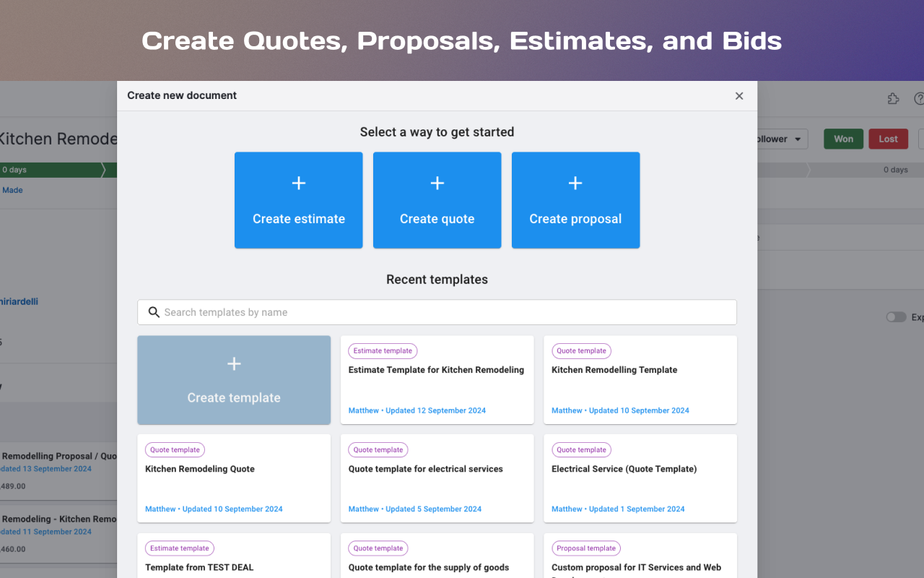Mark the deal as Won
Viewport: 924px width, 578px height.
[843, 139]
